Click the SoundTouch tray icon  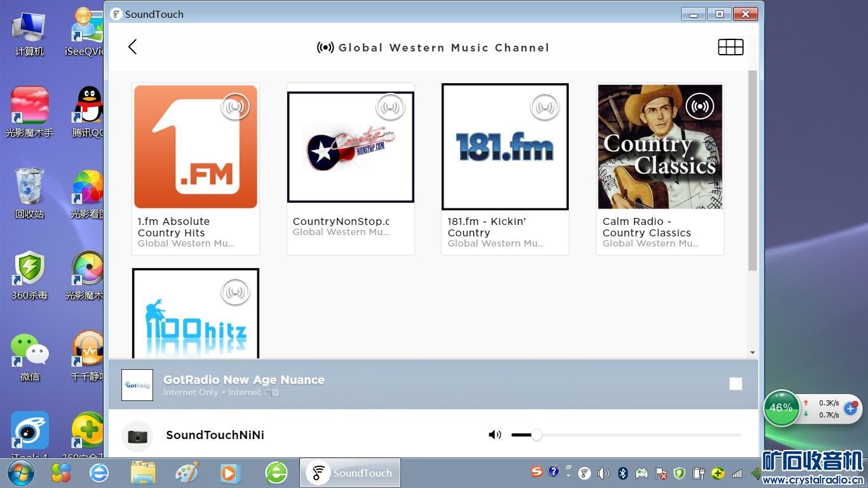(x=585, y=473)
